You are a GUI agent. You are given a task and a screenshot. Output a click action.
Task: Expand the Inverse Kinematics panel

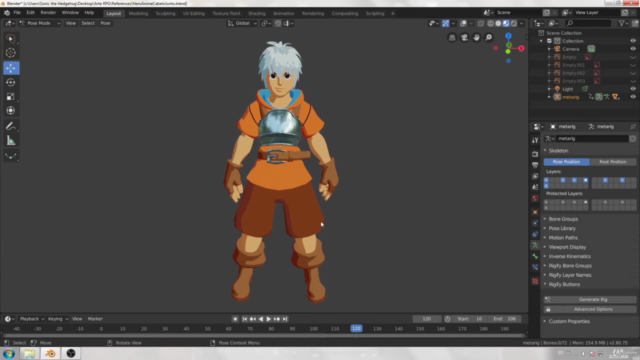pos(569,256)
